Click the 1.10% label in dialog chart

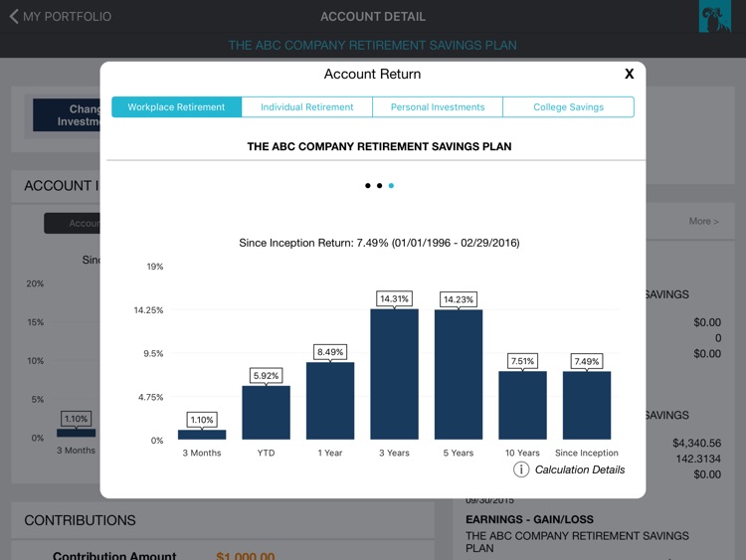pyautogui.click(x=202, y=420)
